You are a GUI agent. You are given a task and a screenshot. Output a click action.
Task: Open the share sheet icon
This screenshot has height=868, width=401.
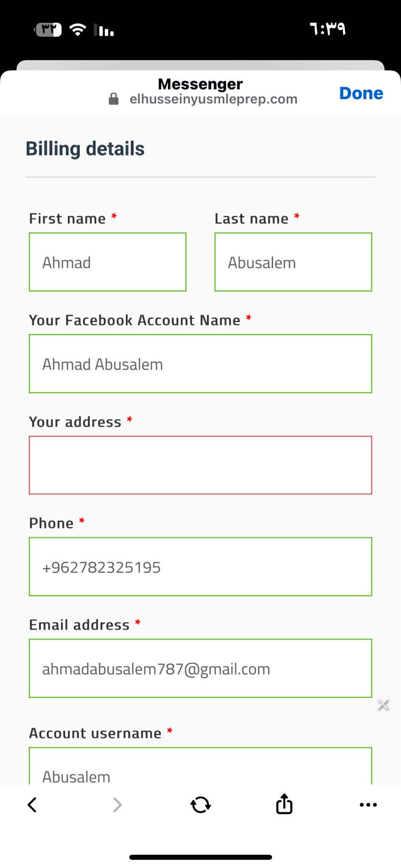[284, 804]
